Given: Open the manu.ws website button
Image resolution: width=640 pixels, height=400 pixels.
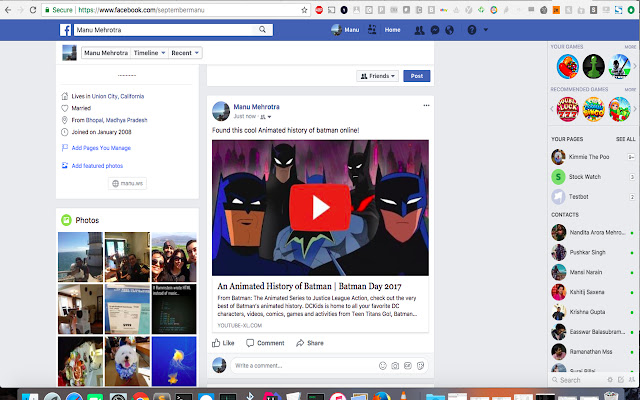Looking at the screenshot, I should click(127, 183).
